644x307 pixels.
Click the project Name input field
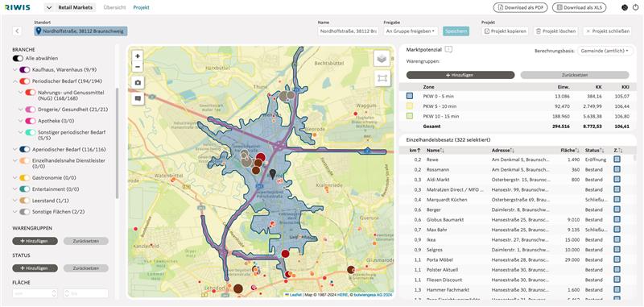[349, 31]
